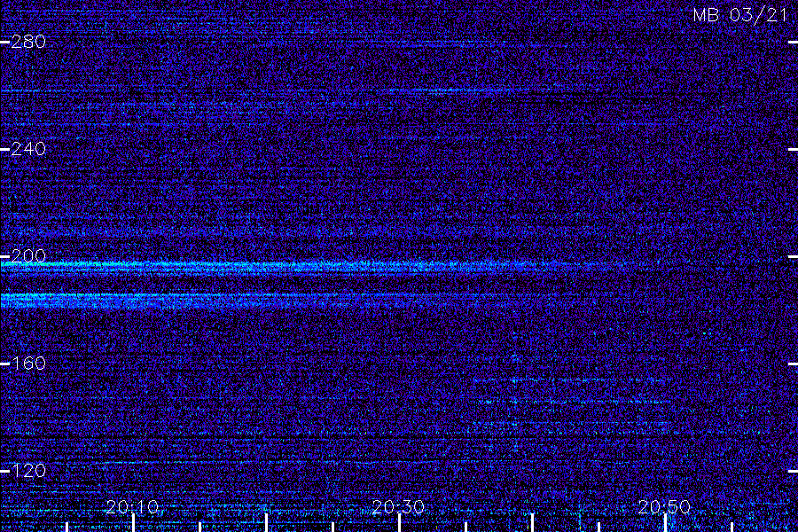Select the 20:50 time axis label

click(664, 507)
